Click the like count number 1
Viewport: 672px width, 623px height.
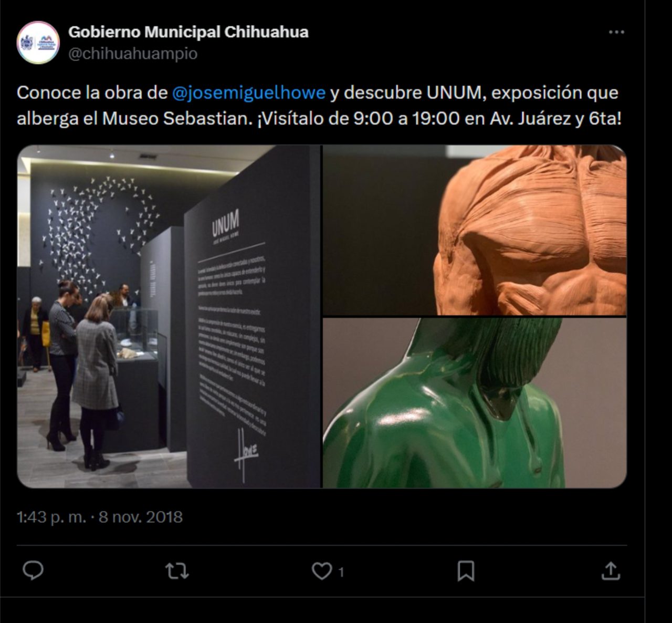click(x=341, y=572)
